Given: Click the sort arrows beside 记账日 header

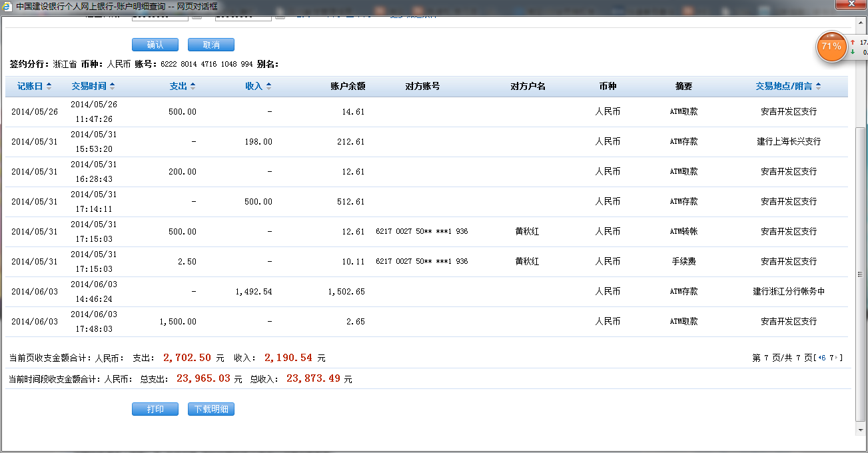Looking at the screenshot, I should 49,87.
